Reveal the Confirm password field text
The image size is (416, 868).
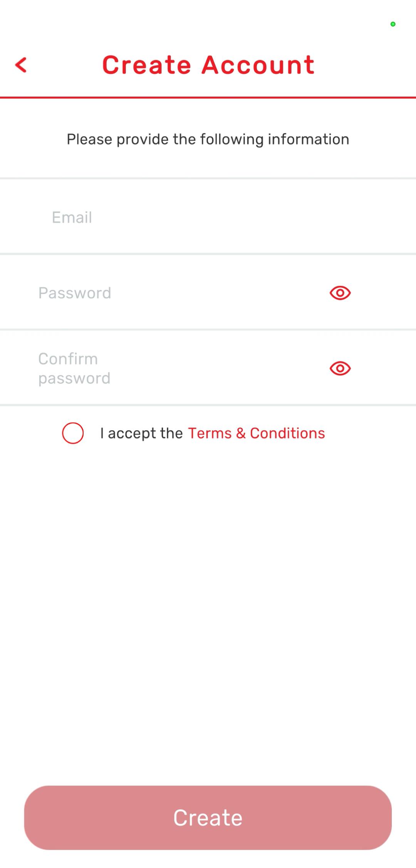[x=340, y=369]
